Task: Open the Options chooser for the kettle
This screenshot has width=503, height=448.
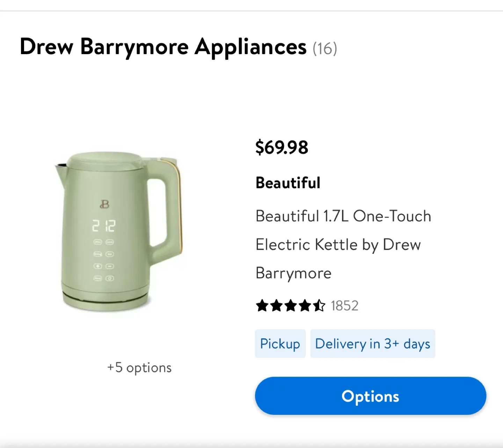Action: 370,396
